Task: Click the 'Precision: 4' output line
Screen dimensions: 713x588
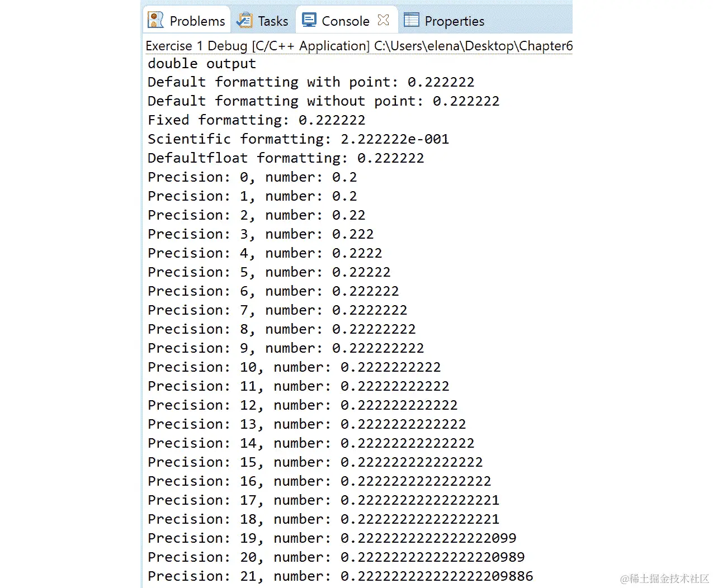Action: (x=265, y=253)
